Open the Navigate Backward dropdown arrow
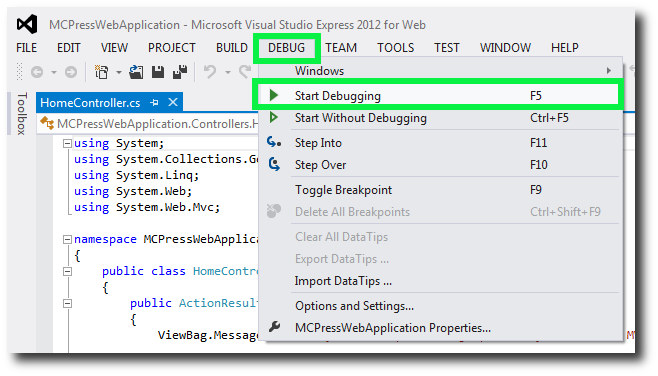This screenshot has width=658, height=376. point(54,73)
